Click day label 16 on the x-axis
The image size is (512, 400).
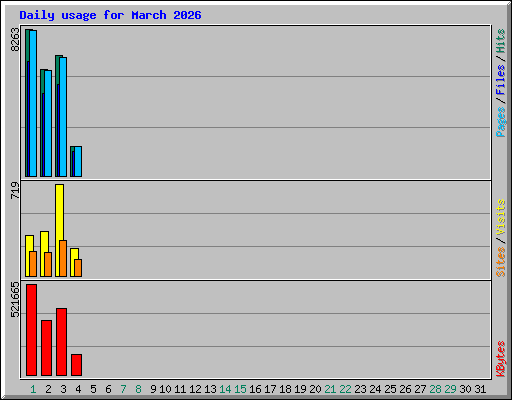(x=255, y=389)
